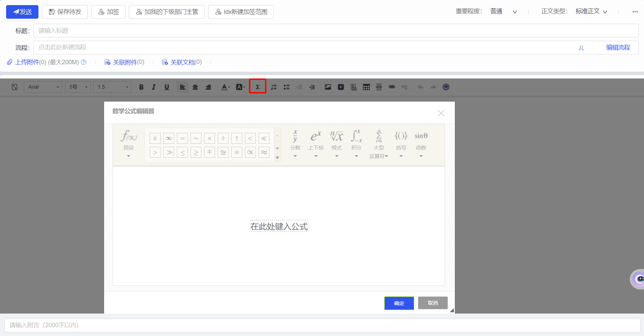Open the 函数 function menu

coord(421,144)
